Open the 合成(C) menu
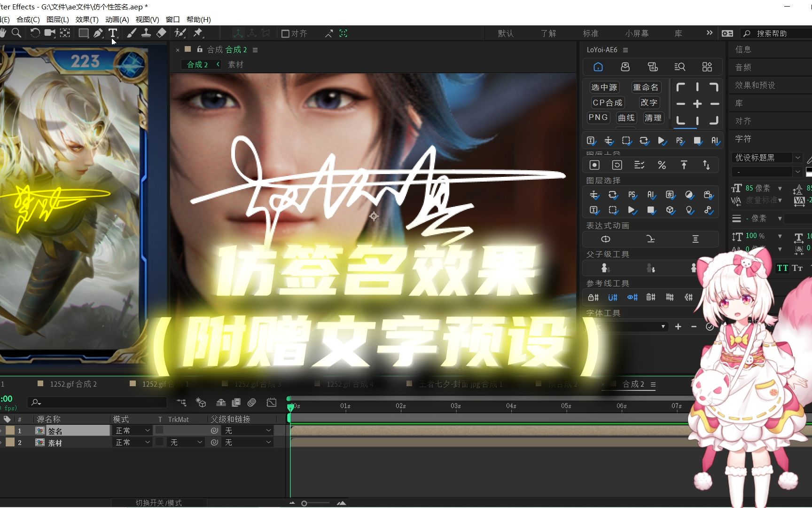 coord(28,19)
